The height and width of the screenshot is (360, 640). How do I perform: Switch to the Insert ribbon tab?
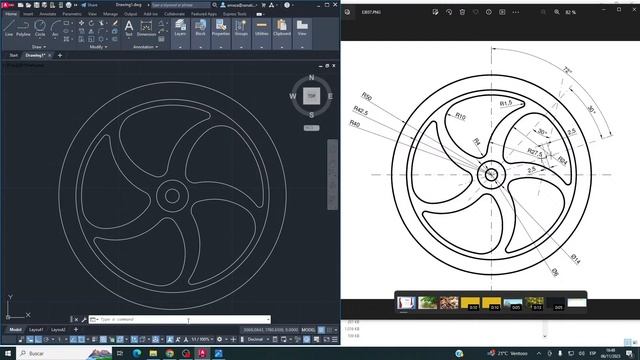click(28, 14)
